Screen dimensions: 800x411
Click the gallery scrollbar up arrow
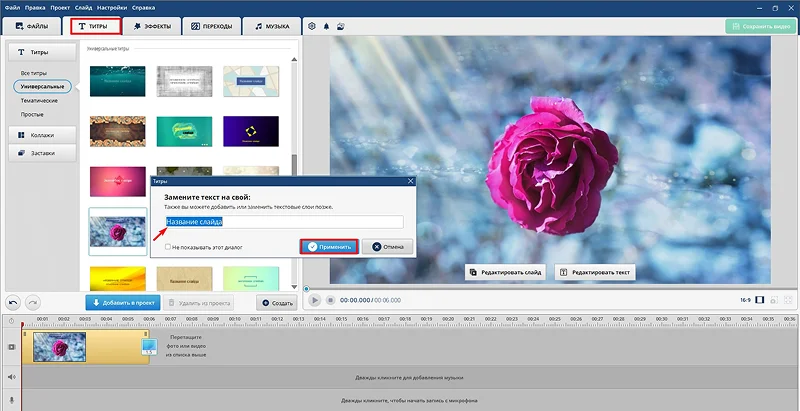click(x=294, y=60)
